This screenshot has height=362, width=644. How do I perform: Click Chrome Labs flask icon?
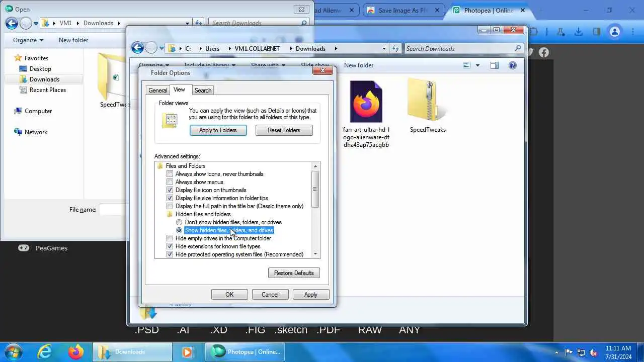tap(560, 32)
